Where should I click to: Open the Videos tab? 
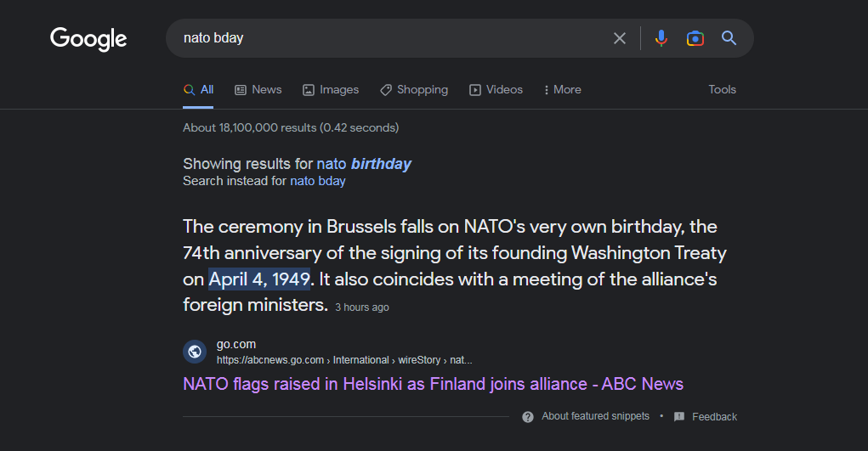(x=496, y=90)
